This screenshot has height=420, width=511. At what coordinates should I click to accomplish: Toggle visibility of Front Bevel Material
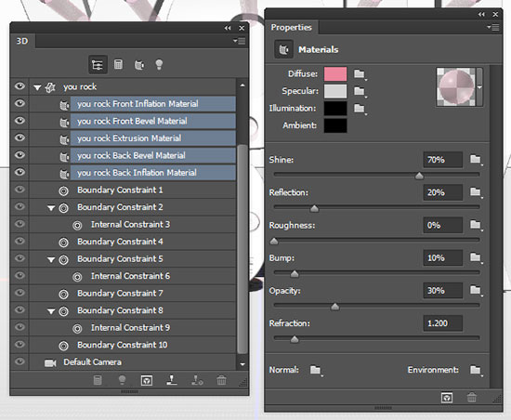tap(20, 121)
